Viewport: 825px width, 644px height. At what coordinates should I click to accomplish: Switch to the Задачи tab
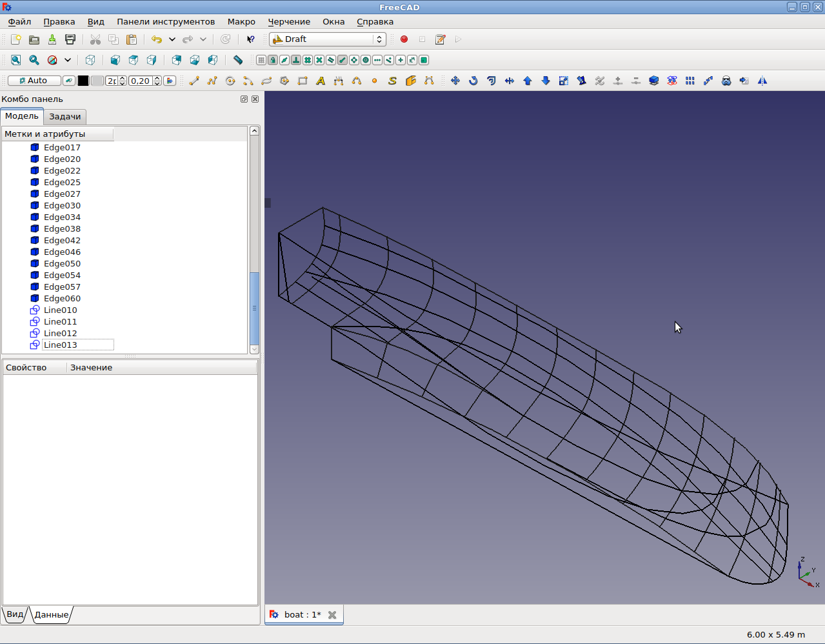(x=65, y=117)
